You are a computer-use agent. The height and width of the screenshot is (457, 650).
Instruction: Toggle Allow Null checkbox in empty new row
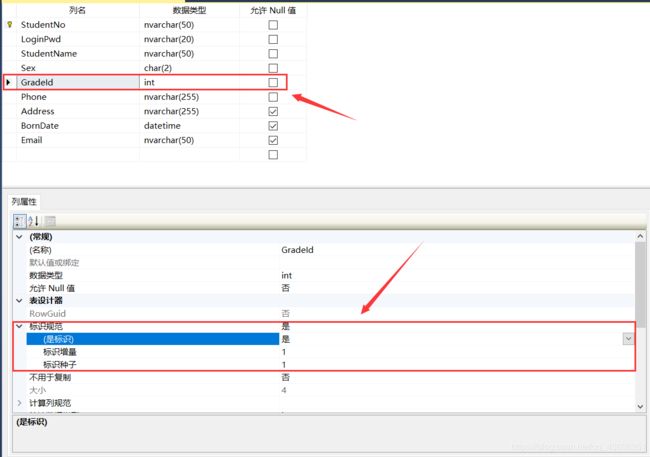[273, 155]
